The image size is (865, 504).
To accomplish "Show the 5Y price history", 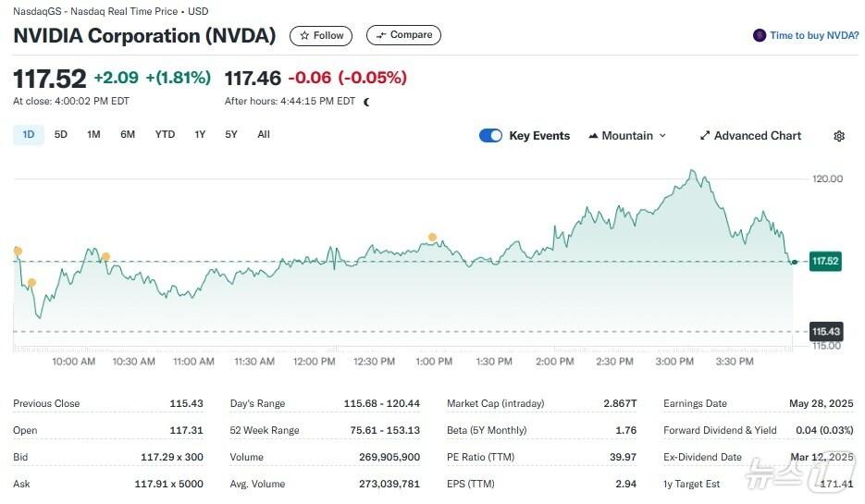I will pyautogui.click(x=231, y=135).
